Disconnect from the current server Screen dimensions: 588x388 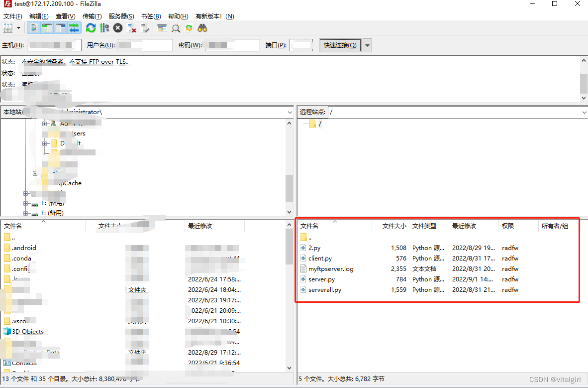coord(131,28)
